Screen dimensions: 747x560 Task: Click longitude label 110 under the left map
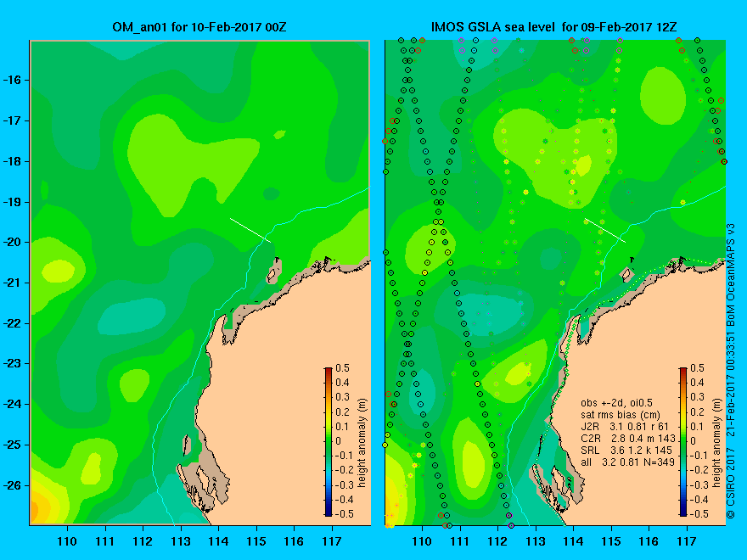(67, 541)
